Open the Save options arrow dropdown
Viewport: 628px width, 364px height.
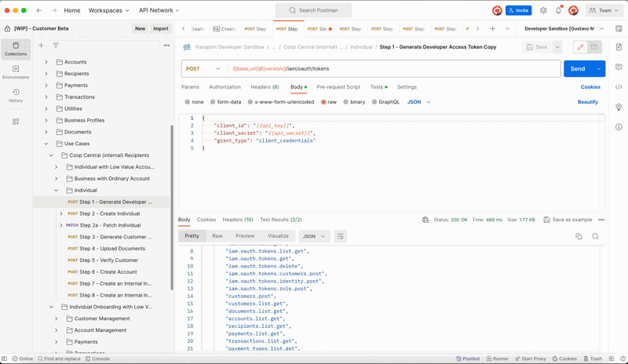click(x=557, y=47)
